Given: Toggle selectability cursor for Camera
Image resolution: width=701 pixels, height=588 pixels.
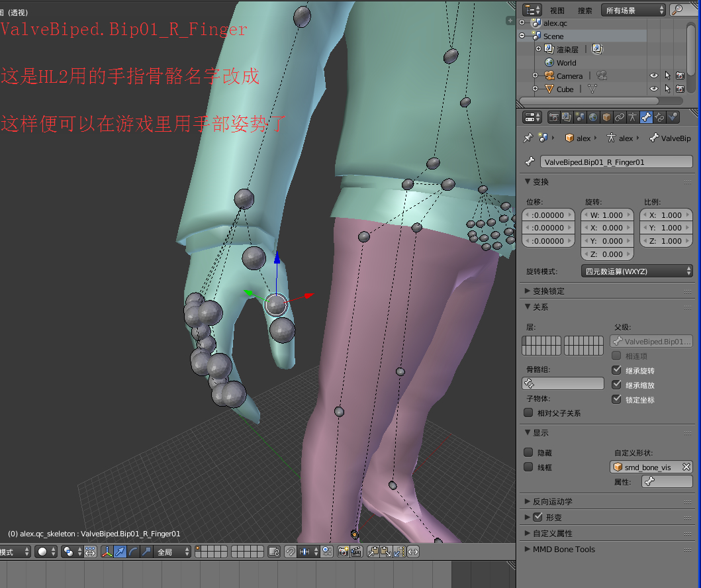Looking at the screenshot, I should [667, 75].
